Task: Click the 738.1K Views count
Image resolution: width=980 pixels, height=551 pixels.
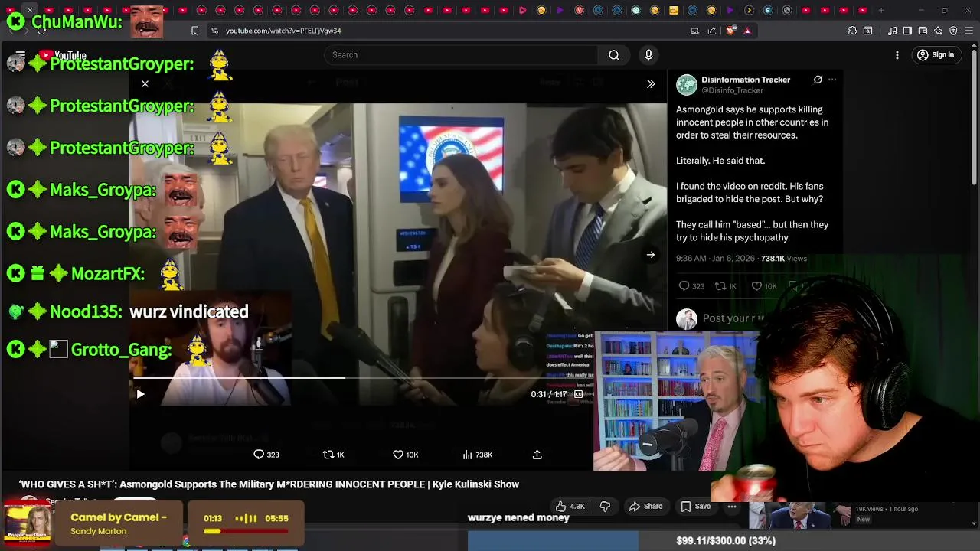Action: tap(784, 259)
